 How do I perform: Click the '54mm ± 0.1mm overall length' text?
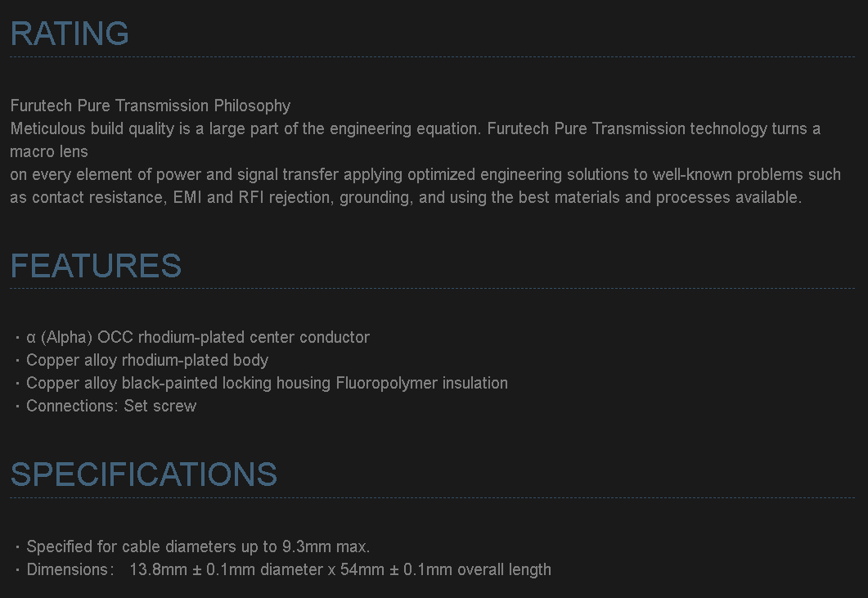click(x=446, y=569)
